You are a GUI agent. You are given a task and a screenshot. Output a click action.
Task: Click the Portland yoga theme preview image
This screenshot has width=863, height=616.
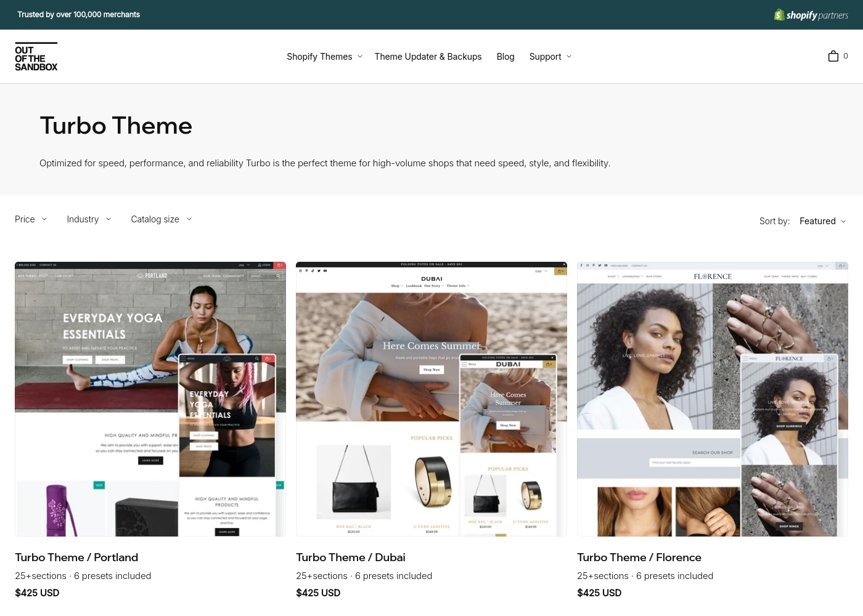pyautogui.click(x=150, y=399)
